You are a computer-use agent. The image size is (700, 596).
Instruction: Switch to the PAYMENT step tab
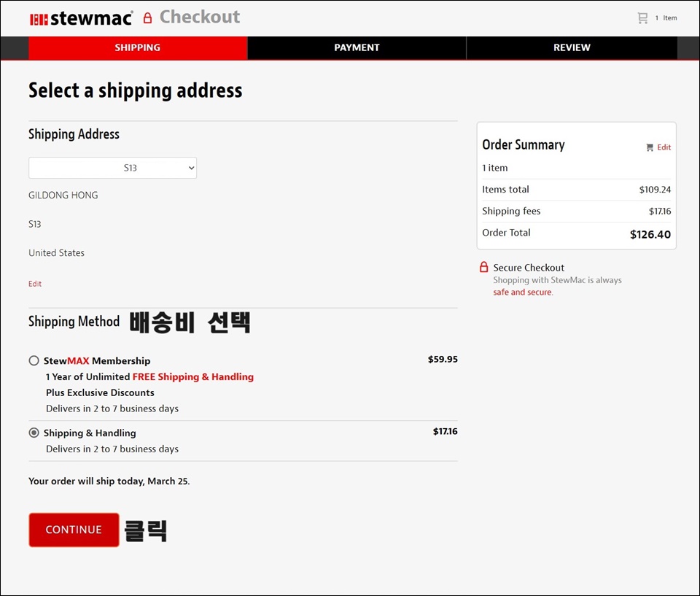[x=357, y=48]
